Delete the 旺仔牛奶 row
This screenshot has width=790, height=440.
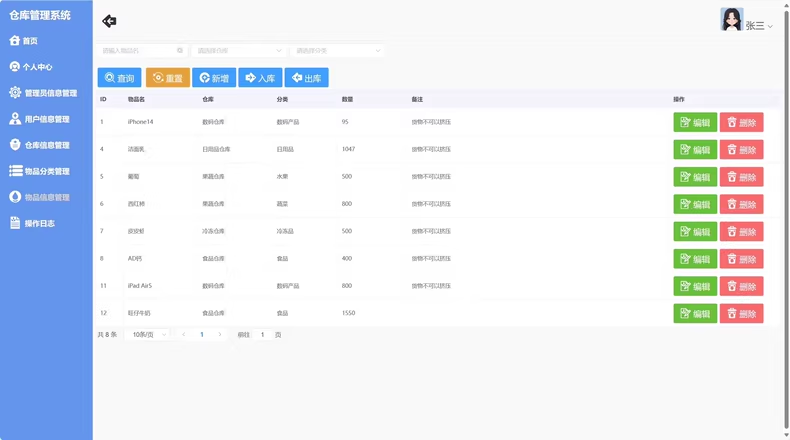pyautogui.click(x=741, y=313)
